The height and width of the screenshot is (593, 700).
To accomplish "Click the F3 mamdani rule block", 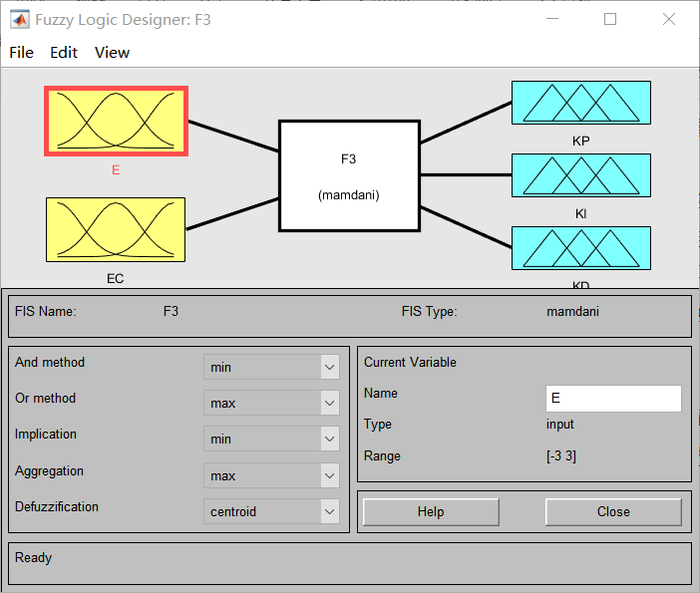I will point(349,175).
